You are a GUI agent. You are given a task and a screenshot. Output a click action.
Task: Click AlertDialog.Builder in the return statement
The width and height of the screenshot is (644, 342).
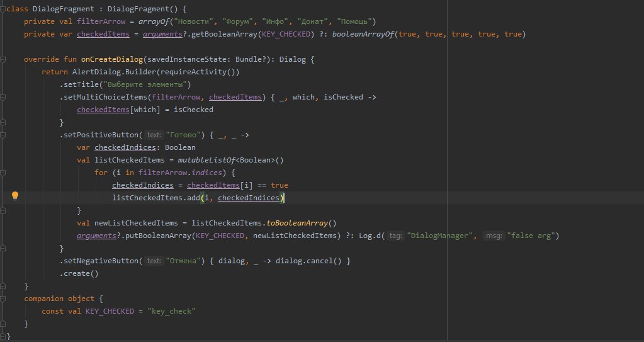[114, 72]
